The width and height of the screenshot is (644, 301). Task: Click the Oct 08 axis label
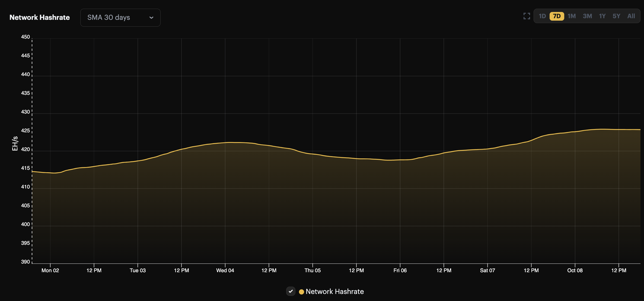[575, 270]
